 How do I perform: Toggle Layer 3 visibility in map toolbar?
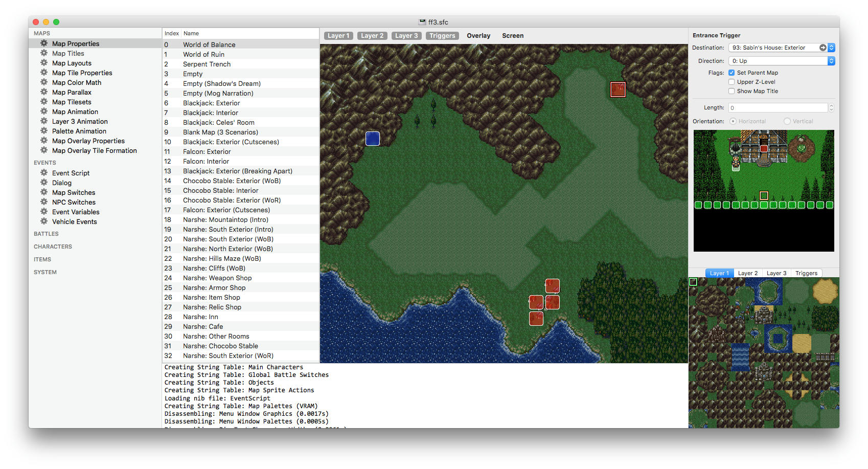coord(406,36)
